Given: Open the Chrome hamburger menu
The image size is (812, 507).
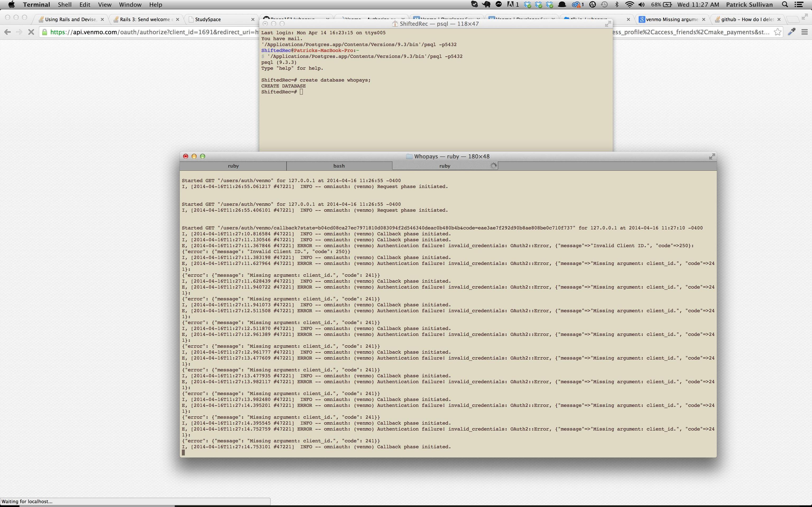Looking at the screenshot, I should click(804, 32).
